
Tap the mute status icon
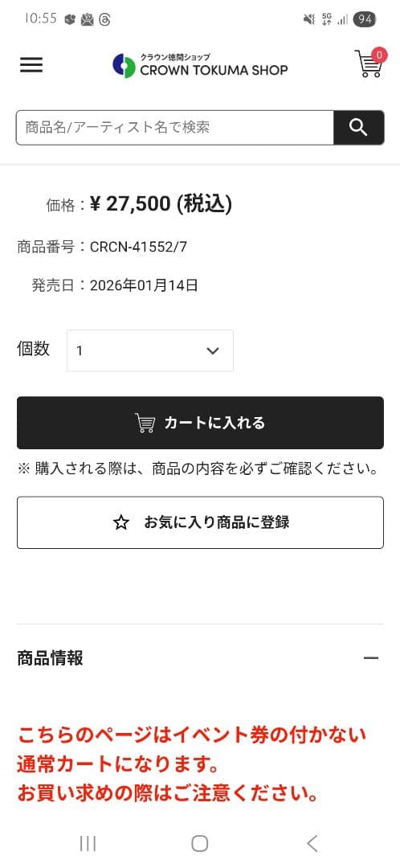(x=308, y=20)
